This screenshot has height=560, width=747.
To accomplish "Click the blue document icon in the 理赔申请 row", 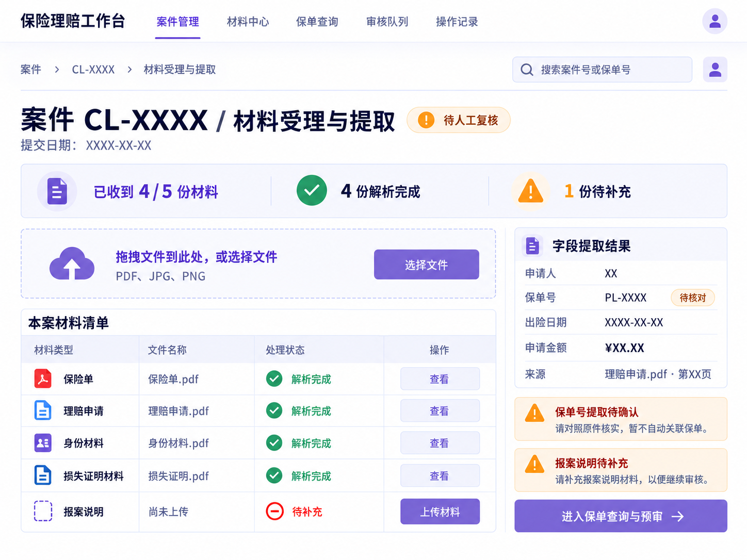I will click(x=43, y=410).
